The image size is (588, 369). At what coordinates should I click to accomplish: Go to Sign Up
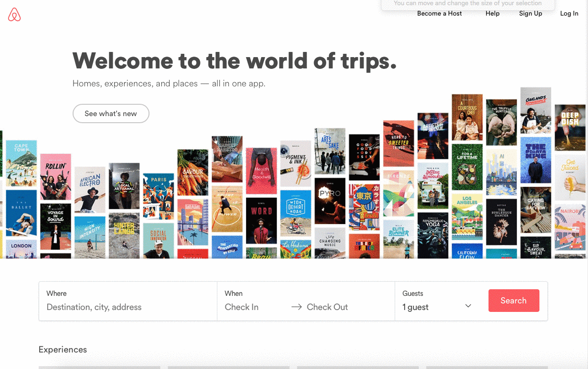click(x=530, y=14)
